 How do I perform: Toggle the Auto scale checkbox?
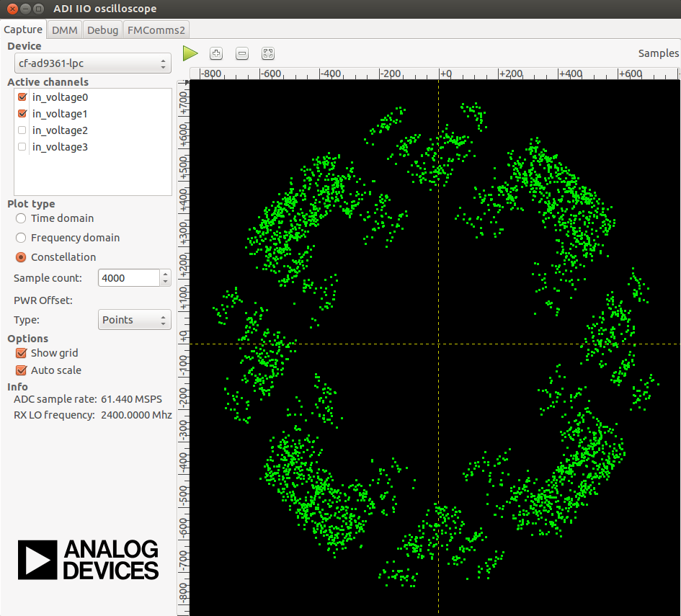(22, 370)
